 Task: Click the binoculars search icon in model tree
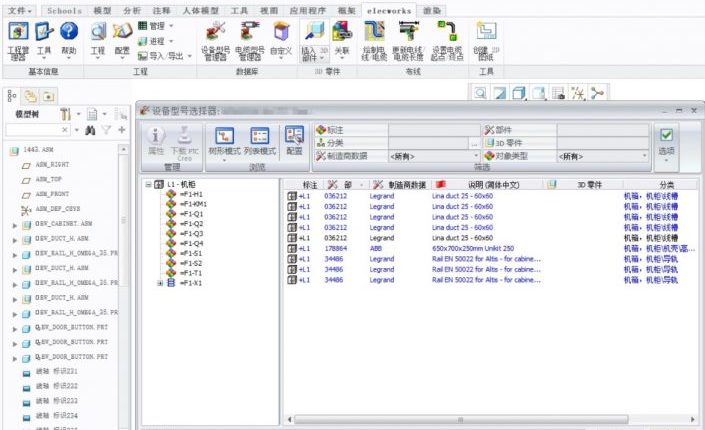[x=90, y=130]
